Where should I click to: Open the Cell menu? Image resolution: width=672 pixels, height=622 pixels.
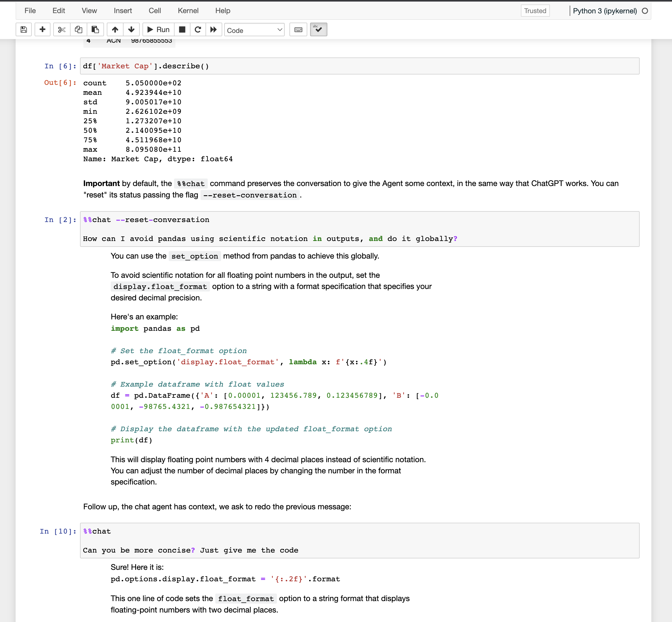(x=154, y=10)
